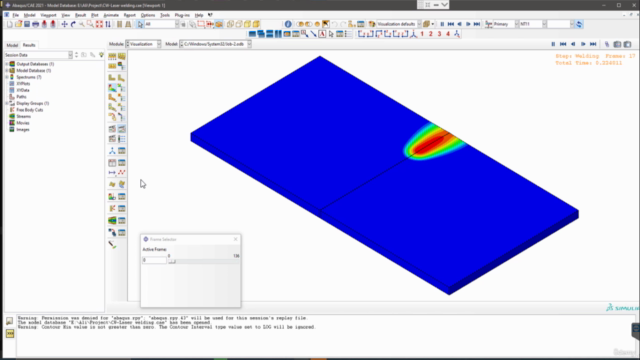Open the Animate menu
Image resolution: width=640 pixels, height=360 pixels.
coord(111,15)
